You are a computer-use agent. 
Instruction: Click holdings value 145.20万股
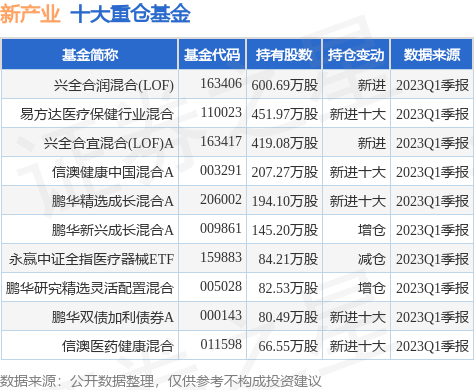pyautogui.click(x=285, y=230)
